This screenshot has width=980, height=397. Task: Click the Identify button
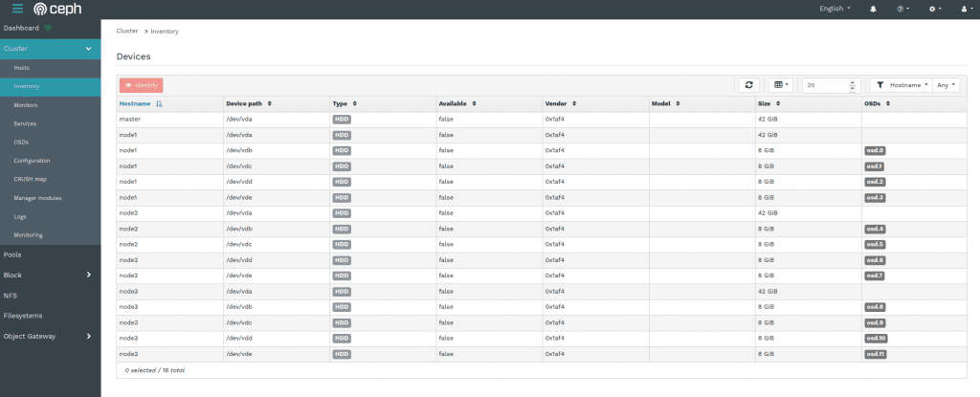tap(141, 85)
